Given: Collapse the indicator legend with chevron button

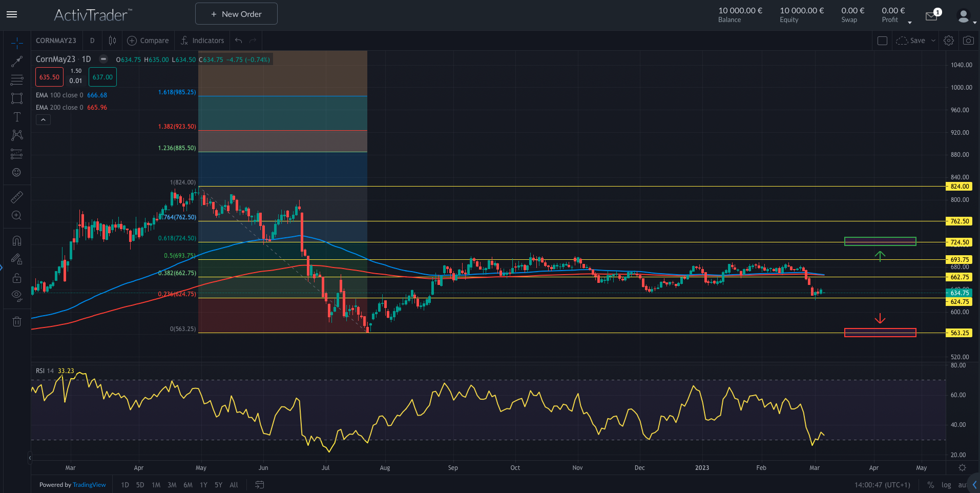Looking at the screenshot, I should [x=43, y=120].
